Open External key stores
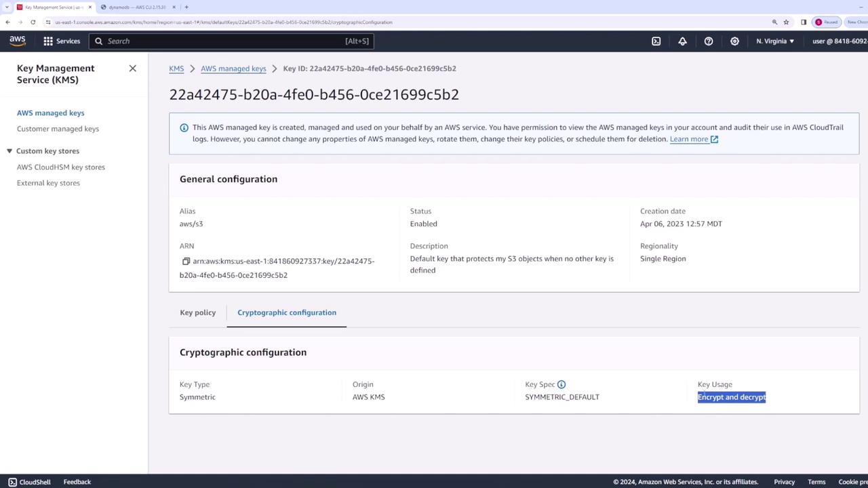Viewport: 868px width, 488px height. click(48, 183)
